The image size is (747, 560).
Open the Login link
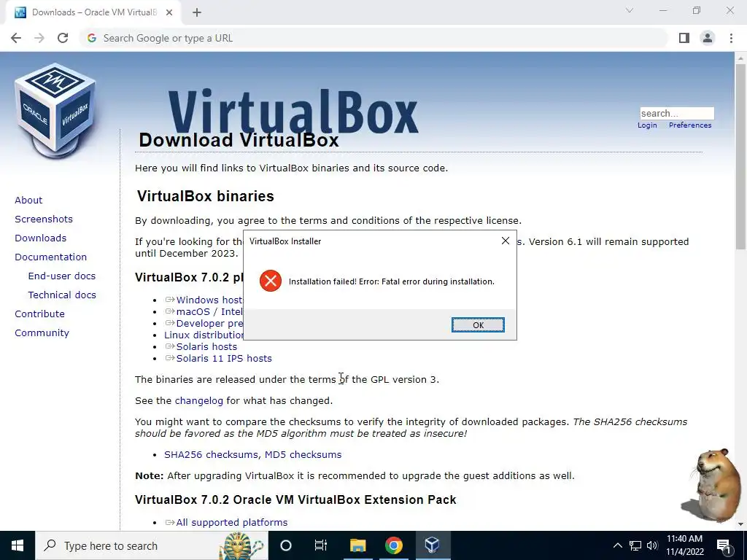coord(647,125)
